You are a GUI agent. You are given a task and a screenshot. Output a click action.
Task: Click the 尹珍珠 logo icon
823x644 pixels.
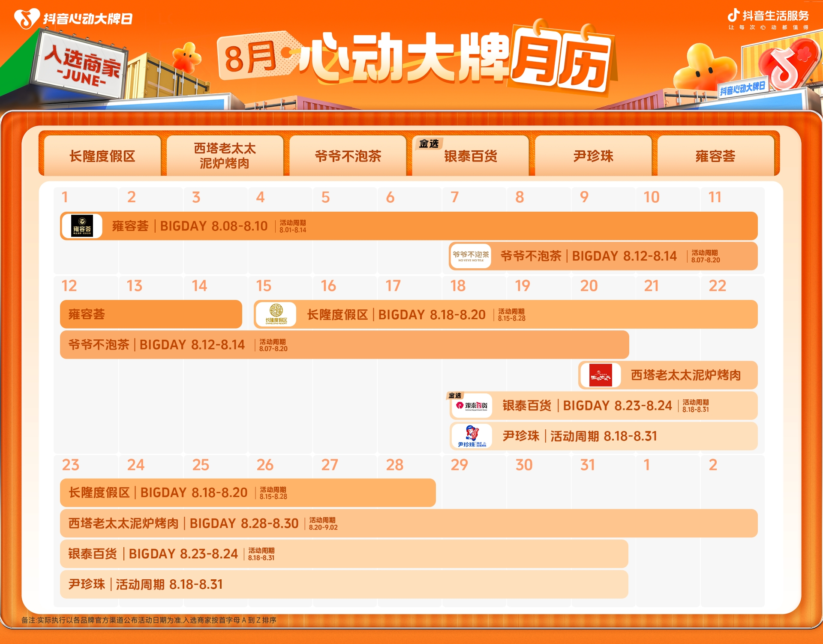point(472,436)
